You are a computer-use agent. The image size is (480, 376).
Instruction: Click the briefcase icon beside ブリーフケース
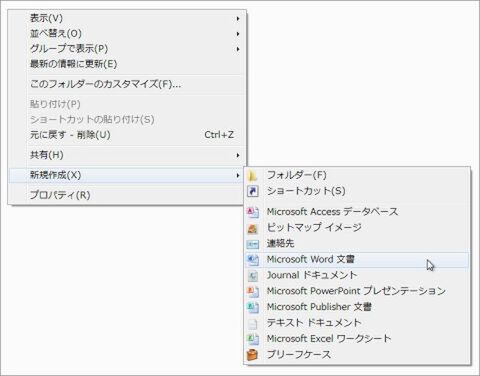(253, 355)
